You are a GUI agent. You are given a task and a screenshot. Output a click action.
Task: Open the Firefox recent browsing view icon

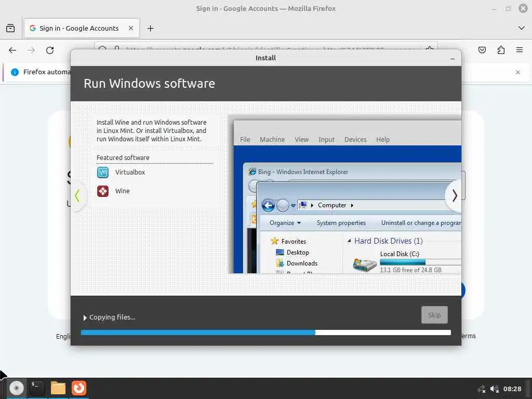click(x=10, y=28)
